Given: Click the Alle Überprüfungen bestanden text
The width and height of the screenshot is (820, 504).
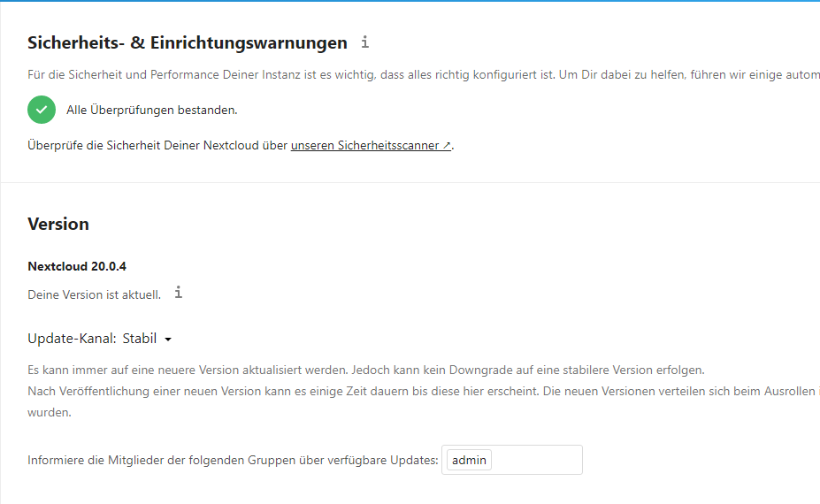Looking at the screenshot, I should [x=151, y=111].
